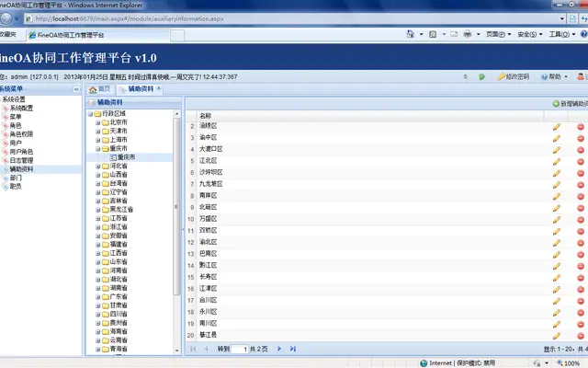The image size is (588, 368).
Task: Jump to last page in pager
Action: (293, 349)
